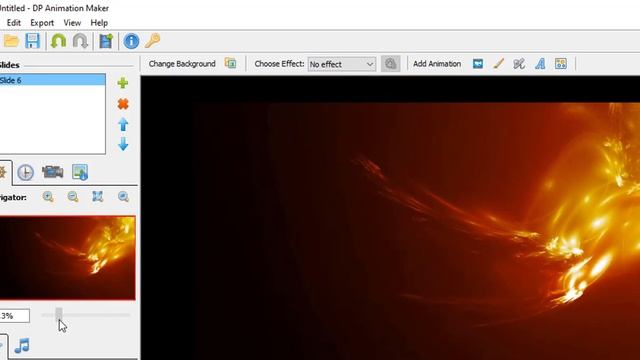Switch to the music note tab
The width and height of the screenshot is (640, 360).
tap(22, 345)
